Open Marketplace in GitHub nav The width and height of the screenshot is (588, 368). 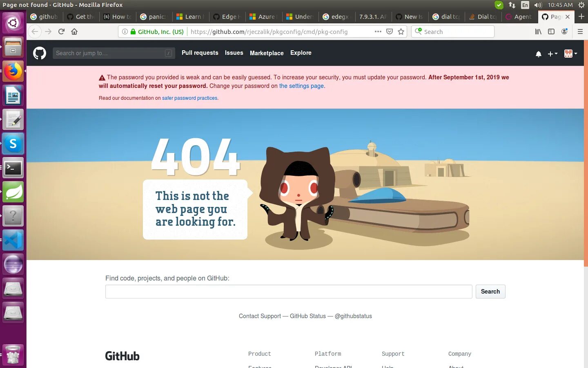[x=267, y=53]
